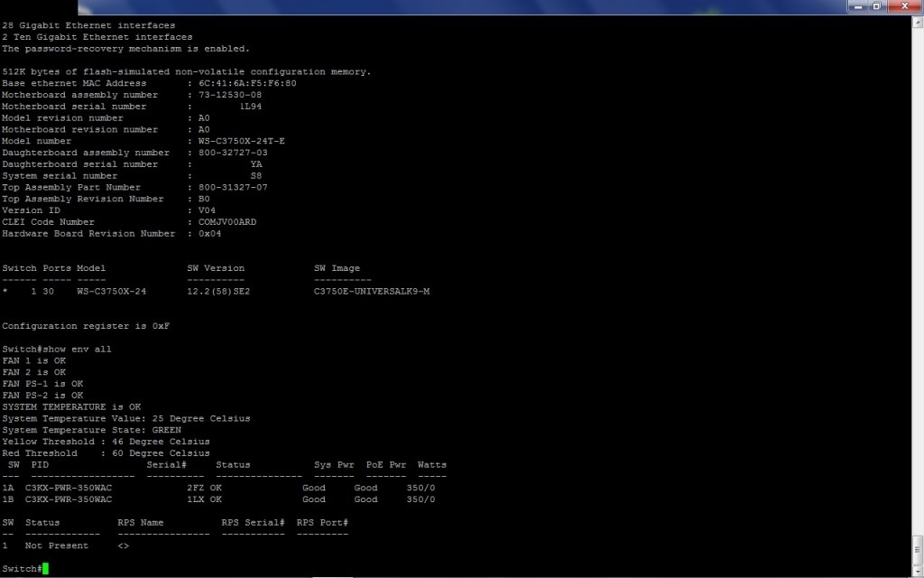Maximize the terminal window

click(876, 6)
